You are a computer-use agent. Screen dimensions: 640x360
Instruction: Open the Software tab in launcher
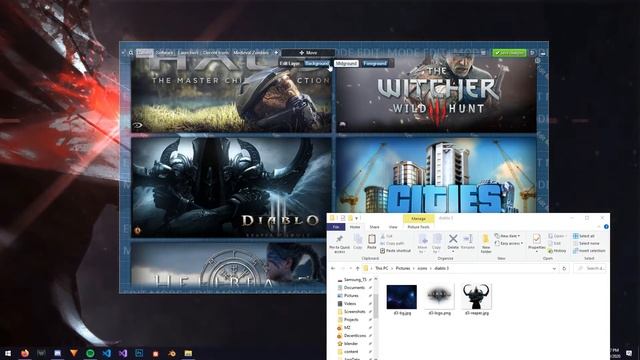click(164, 53)
